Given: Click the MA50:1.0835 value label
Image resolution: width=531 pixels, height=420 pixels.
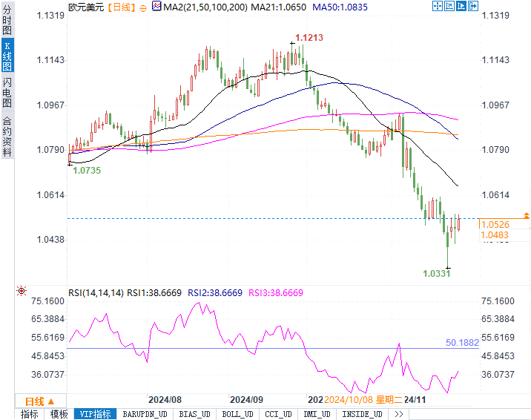Looking at the screenshot, I should click(340, 7).
